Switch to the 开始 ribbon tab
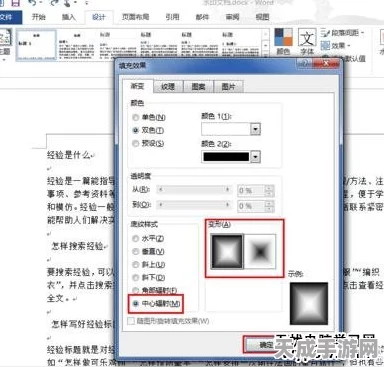 [x=38, y=17]
